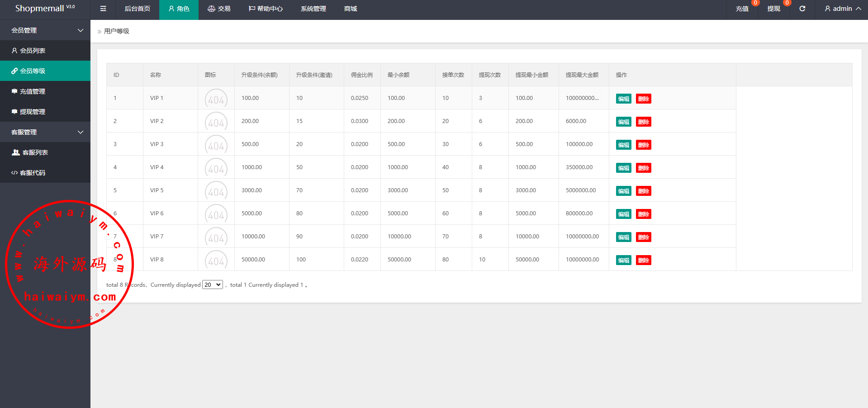
Task: Click the refresh icon in top bar
Action: pos(802,9)
